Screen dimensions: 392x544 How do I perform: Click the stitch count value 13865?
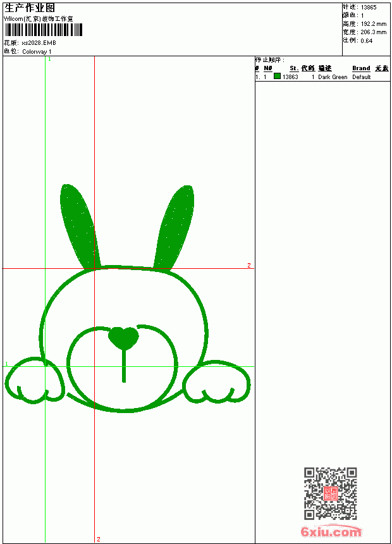click(x=369, y=8)
